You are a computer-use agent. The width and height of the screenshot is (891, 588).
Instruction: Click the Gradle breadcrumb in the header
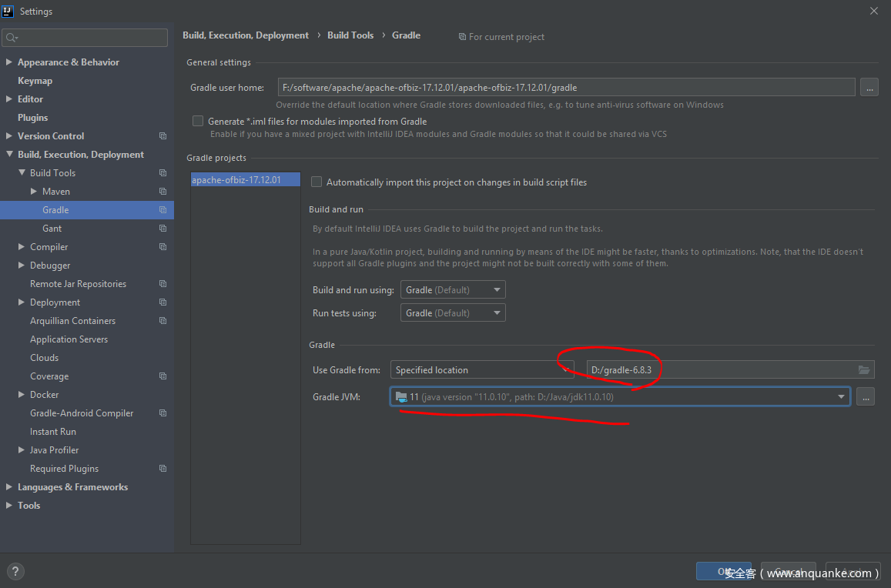(x=407, y=35)
